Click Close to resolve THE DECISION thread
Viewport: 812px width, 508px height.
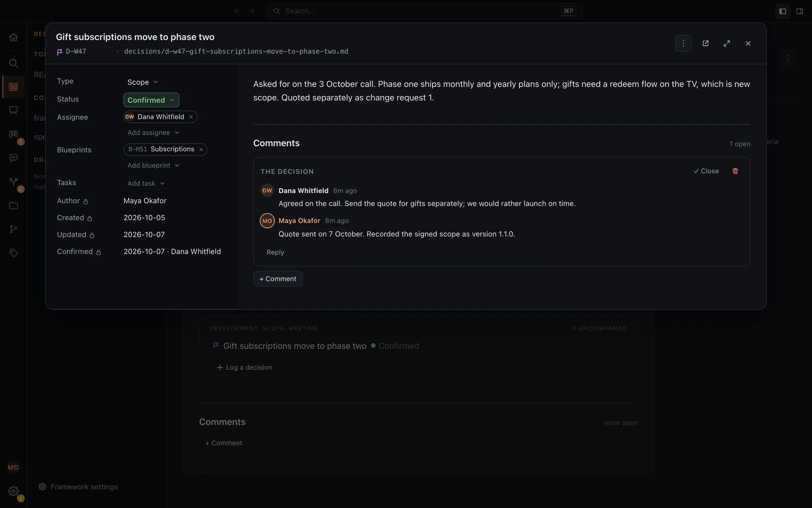click(706, 171)
